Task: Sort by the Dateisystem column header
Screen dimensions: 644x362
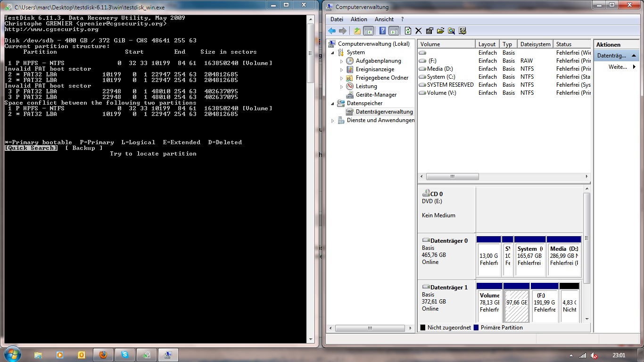Action: pyautogui.click(x=535, y=44)
